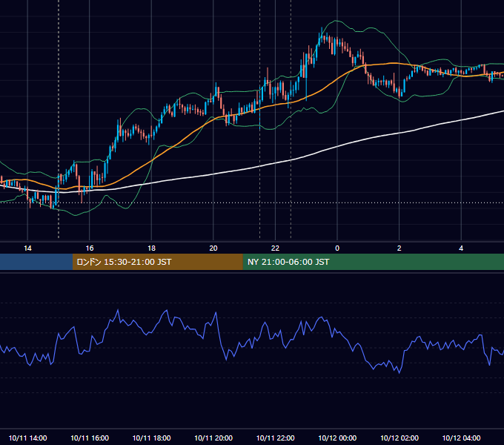This screenshot has height=445, width=504.
Task: Click the 4 hour axis label
Action: 461,248
